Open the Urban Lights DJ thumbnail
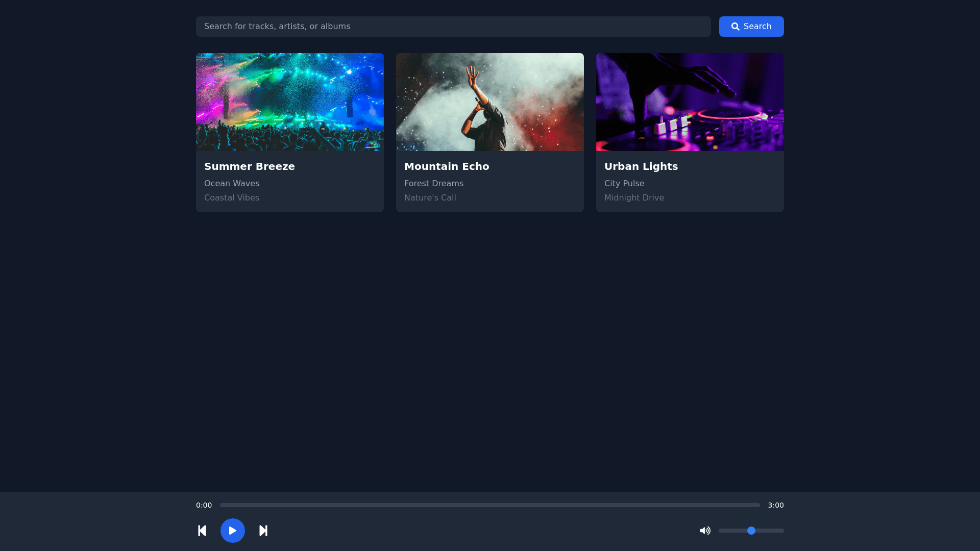The height and width of the screenshot is (551, 980). (690, 102)
